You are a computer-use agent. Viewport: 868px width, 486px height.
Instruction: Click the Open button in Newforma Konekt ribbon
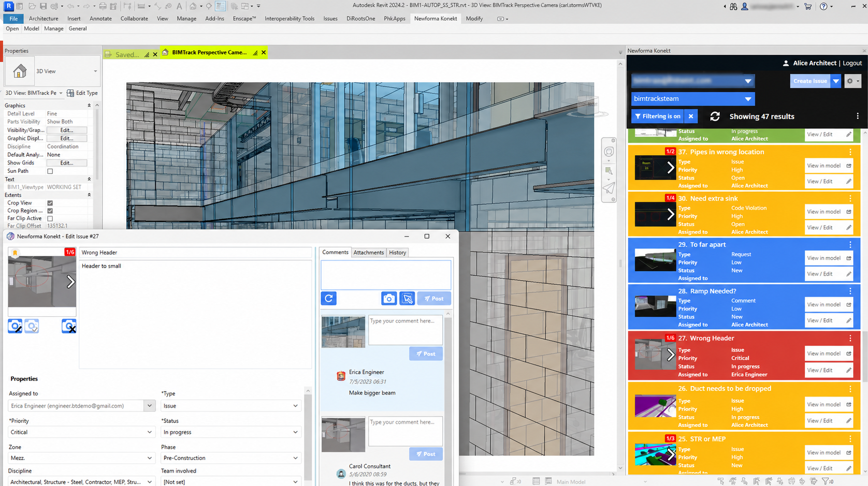[12, 29]
